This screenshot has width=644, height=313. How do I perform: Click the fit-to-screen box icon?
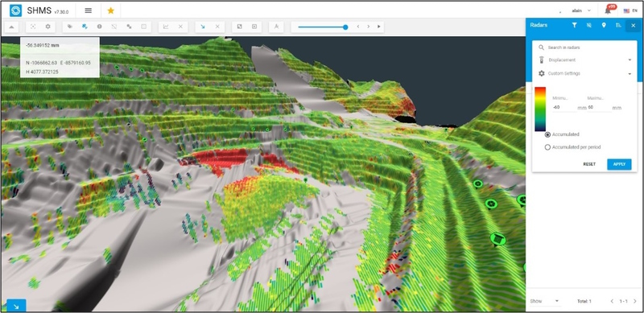(254, 27)
